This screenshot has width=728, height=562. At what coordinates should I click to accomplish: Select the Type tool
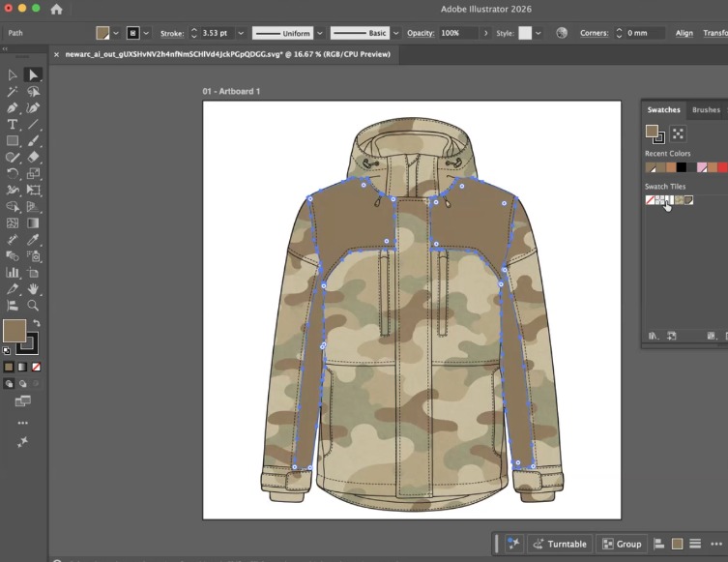(13, 124)
